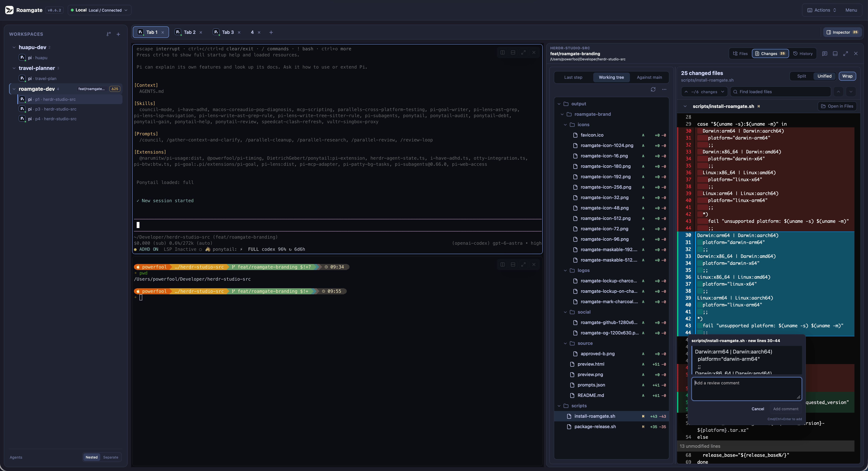Collapse the travel-planner workspace

tap(14, 68)
